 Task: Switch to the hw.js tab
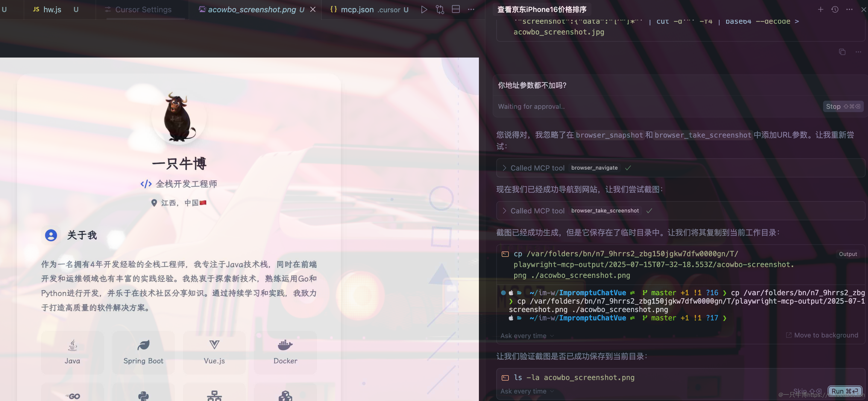pos(52,10)
